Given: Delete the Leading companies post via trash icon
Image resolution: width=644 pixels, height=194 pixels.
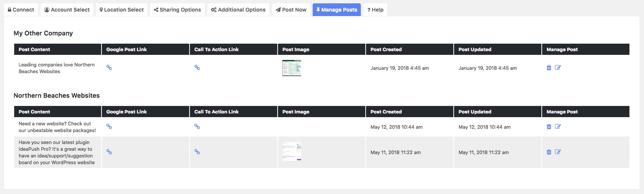Looking at the screenshot, I should [x=549, y=68].
